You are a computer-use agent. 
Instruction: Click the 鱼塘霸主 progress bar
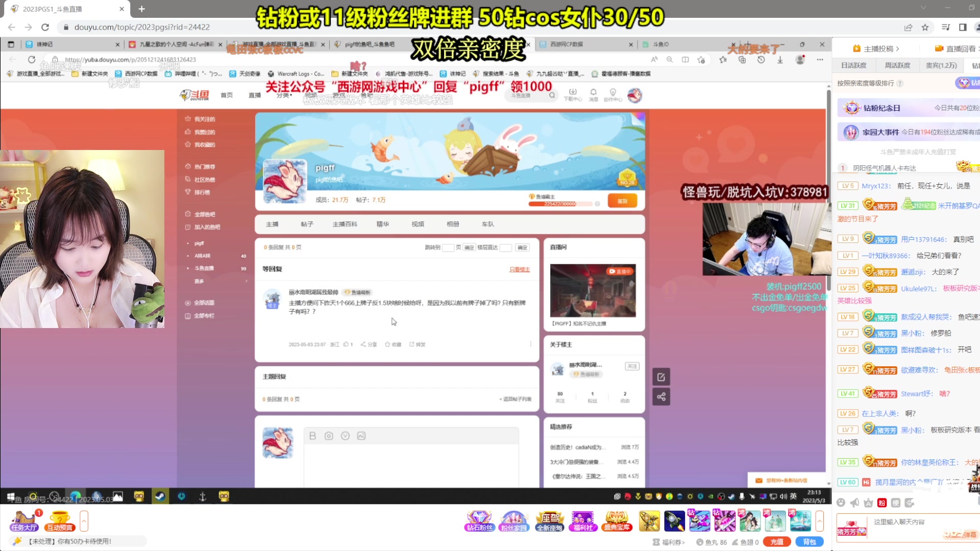[x=561, y=203]
